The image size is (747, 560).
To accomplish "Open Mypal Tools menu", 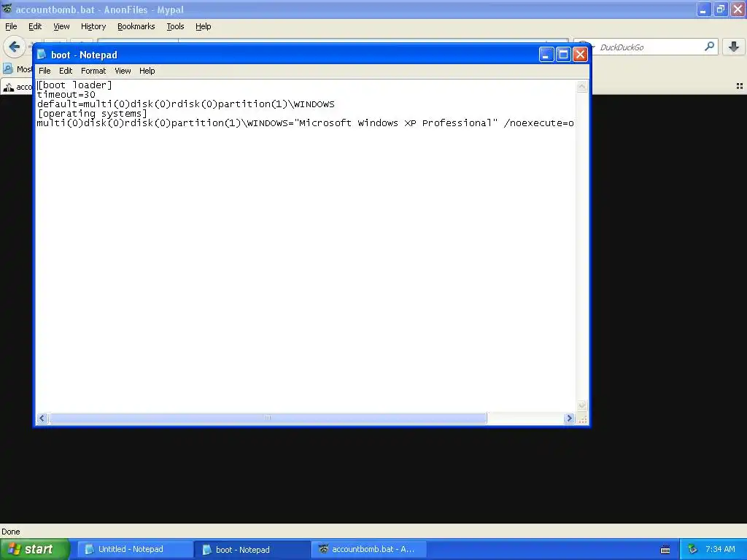I will [x=175, y=26].
